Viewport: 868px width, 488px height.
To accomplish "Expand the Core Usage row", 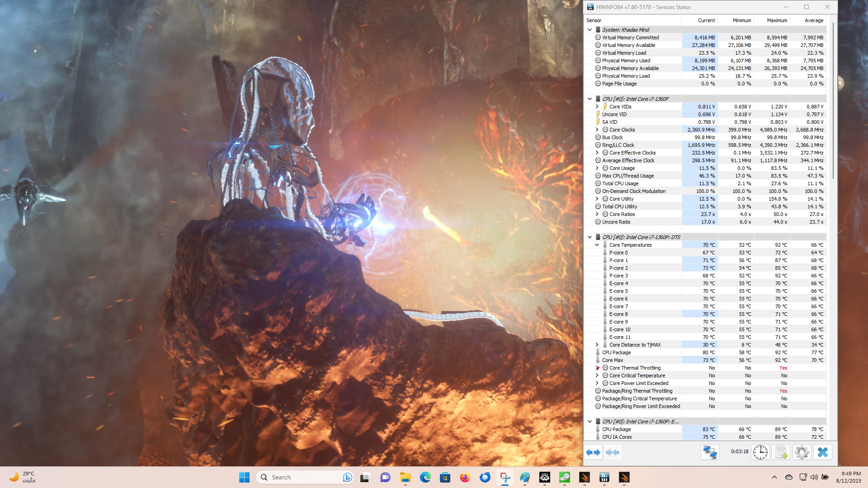I will coord(597,168).
